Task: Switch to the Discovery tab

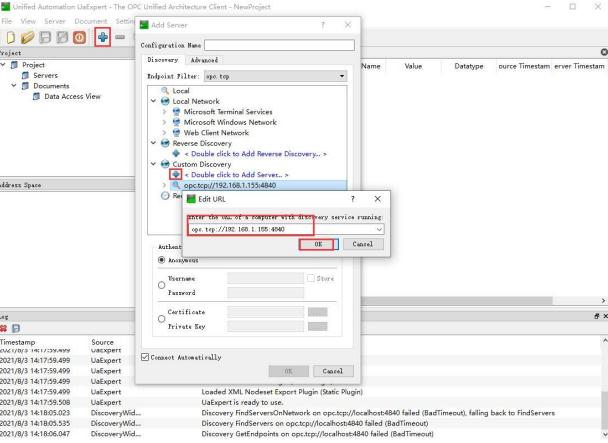Action: [163, 60]
